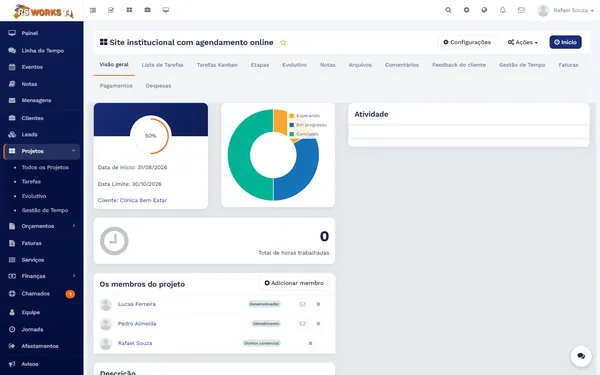Select Evolutivo submenu item in sidebar
The height and width of the screenshot is (375, 600).
tap(34, 196)
